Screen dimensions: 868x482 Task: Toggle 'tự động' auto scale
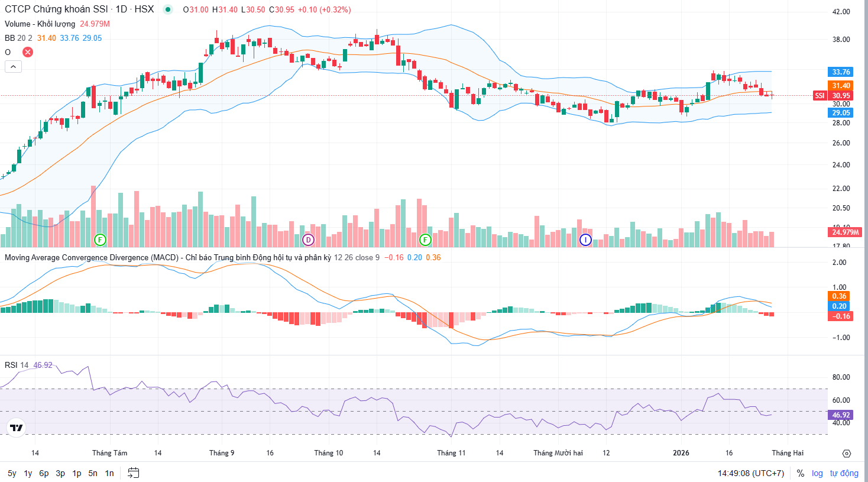(844, 473)
